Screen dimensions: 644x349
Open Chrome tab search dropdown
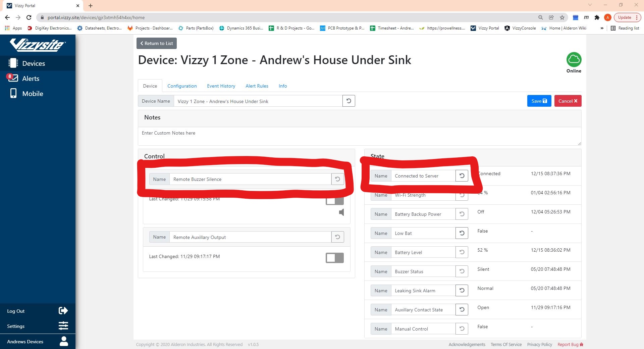pos(590,5)
